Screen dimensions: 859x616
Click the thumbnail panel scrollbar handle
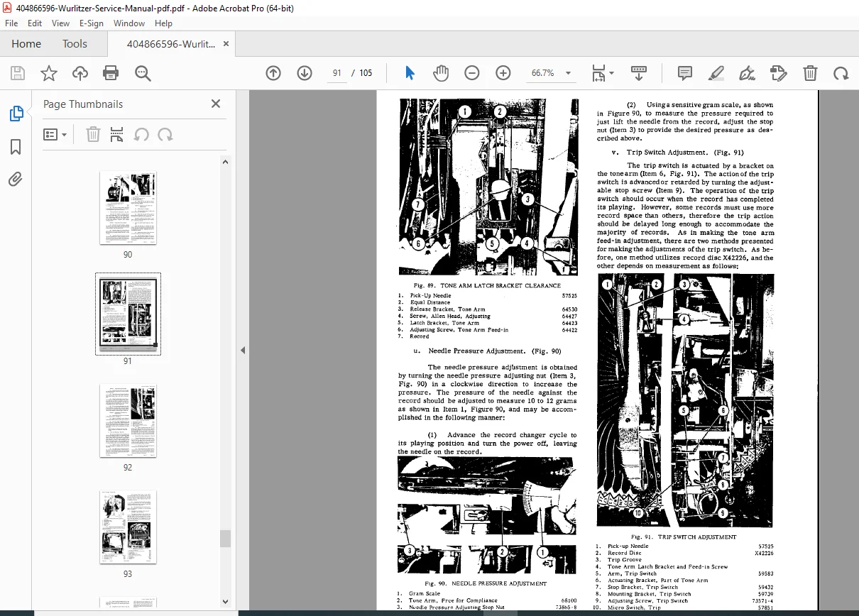tap(225, 538)
